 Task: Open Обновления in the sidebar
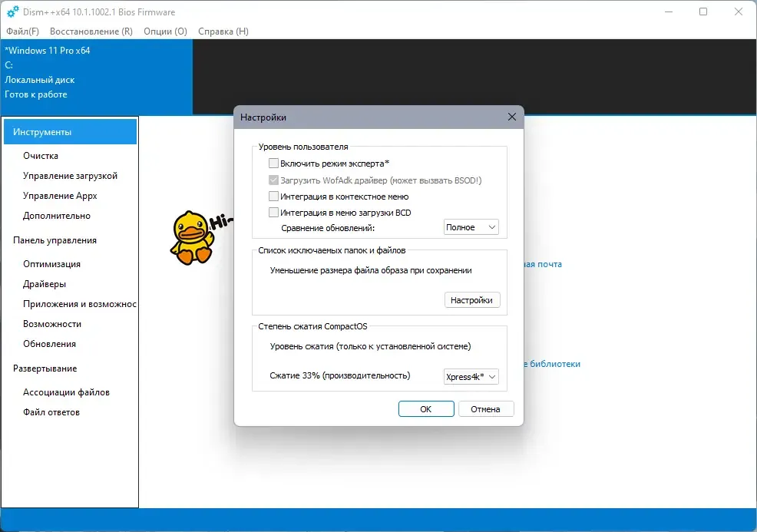(49, 344)
